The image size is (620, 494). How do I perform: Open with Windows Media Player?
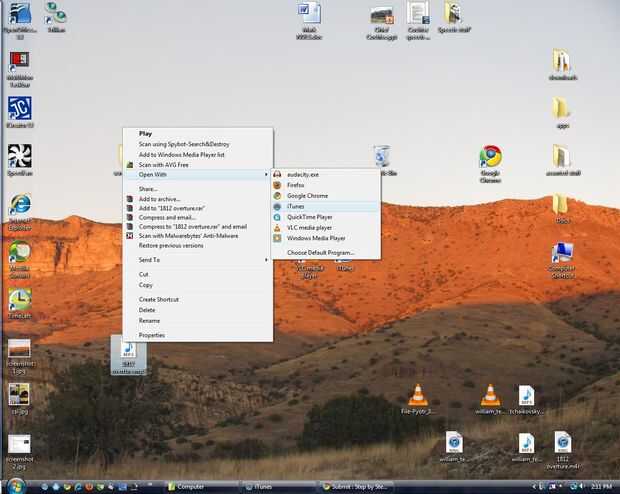[326, 238]
